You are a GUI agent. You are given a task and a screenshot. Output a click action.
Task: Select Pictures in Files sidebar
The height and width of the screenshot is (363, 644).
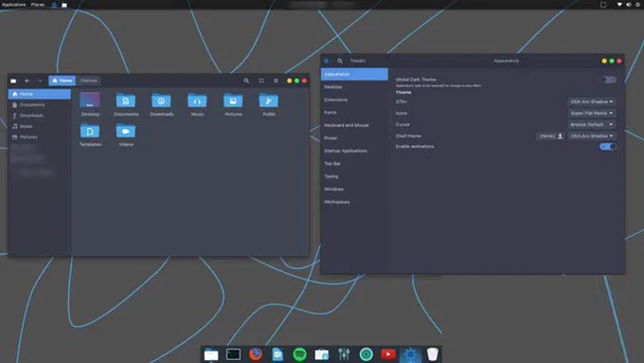point(40,136)
